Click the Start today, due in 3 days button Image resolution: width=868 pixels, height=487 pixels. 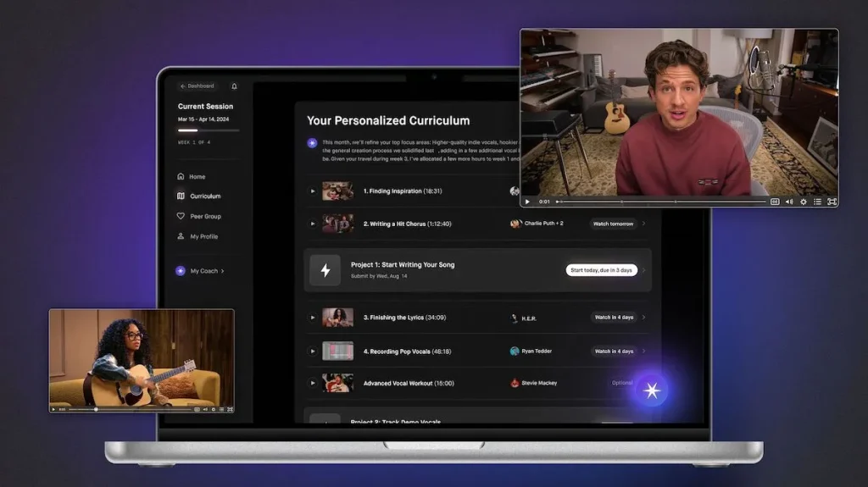point(601,270)
